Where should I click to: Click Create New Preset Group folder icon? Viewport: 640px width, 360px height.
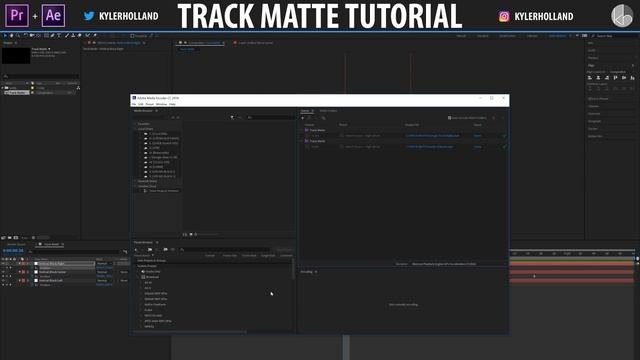[x=150, y=249]
